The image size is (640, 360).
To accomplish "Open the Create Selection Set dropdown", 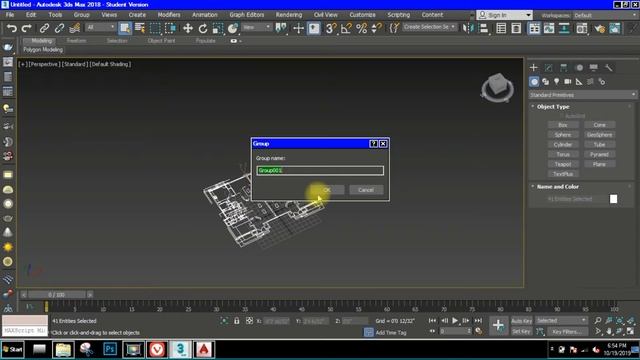I will point(429,27).
